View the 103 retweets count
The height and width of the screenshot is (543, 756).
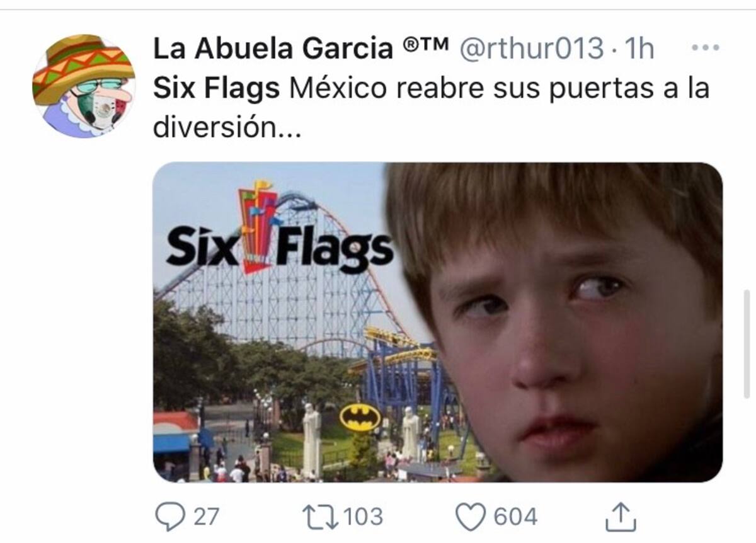[x=364, y=517]
